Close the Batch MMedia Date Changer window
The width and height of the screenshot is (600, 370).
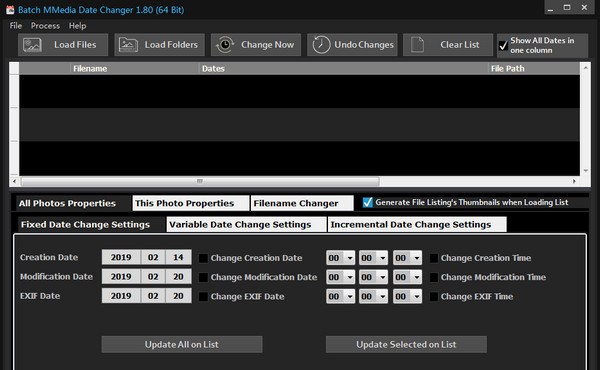[584, 8]
